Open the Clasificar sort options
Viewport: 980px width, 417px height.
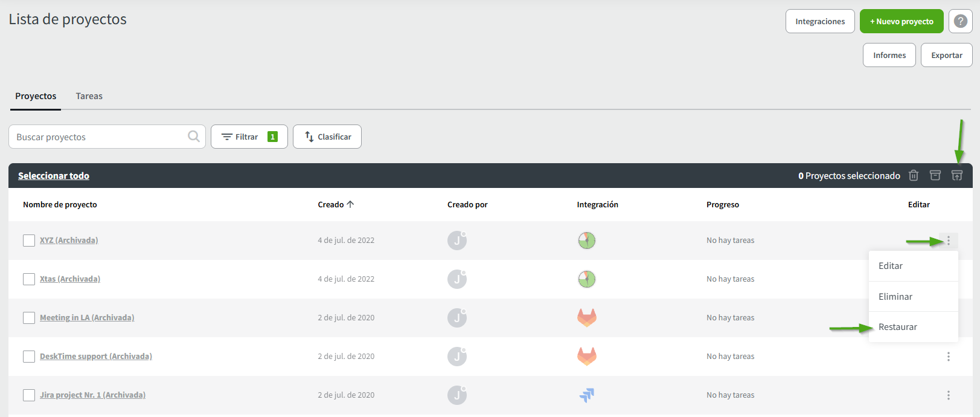[x=327, y=137]
